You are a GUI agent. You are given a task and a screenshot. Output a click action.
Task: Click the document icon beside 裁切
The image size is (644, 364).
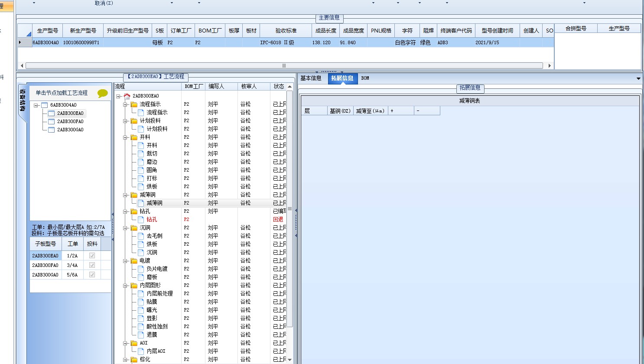coord(141,153)
